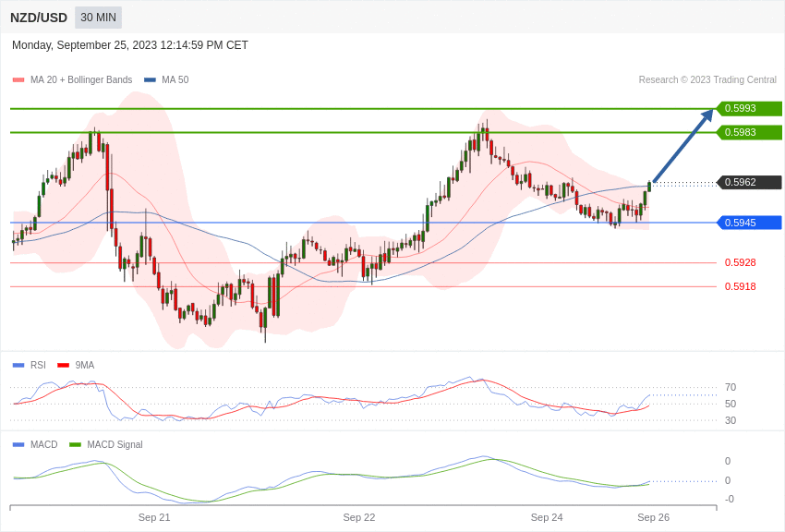Click the blue forecast arrow head
The width and height of the screenshot is (785, 532).
707,115
